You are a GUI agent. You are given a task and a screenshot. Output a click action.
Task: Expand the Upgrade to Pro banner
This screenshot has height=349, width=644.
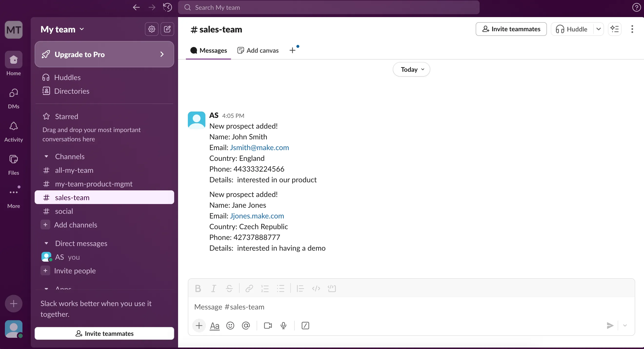pyautogui.click(x=104, y=54)
